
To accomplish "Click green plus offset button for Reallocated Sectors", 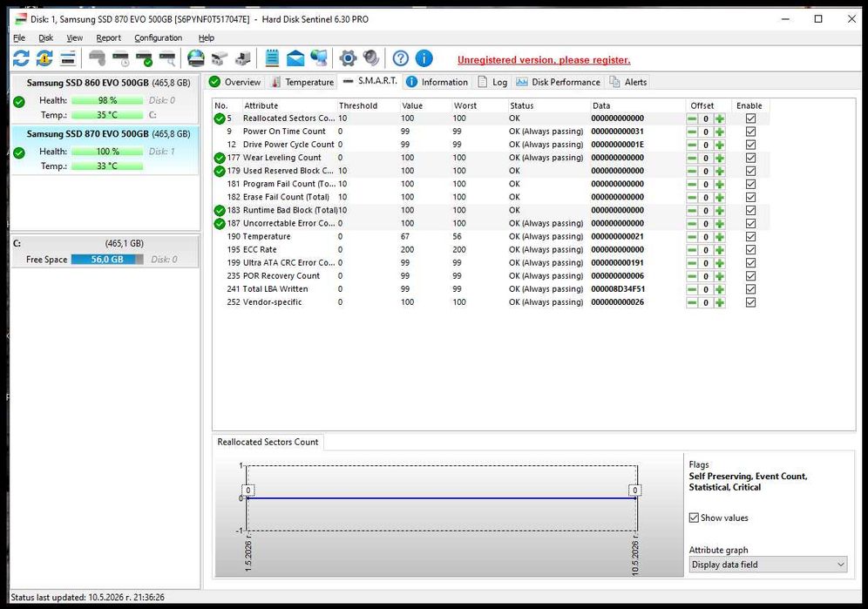I will coord(720,118).
